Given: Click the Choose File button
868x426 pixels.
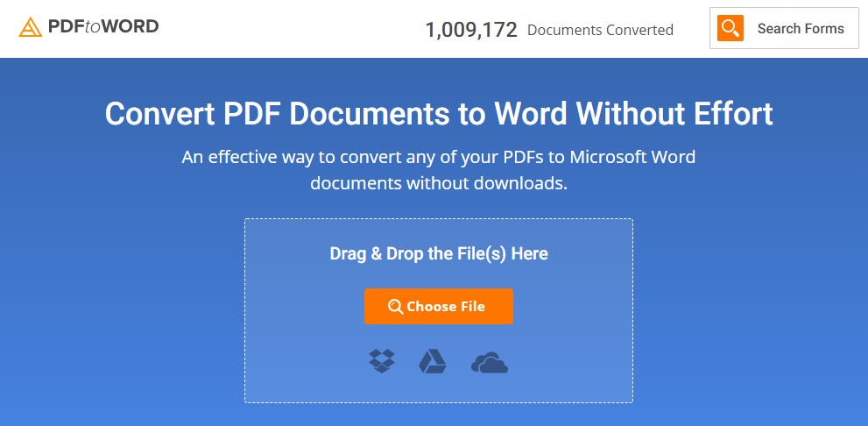Looking at the screenshot, I should pyautogui.click(x=439, y=306).
